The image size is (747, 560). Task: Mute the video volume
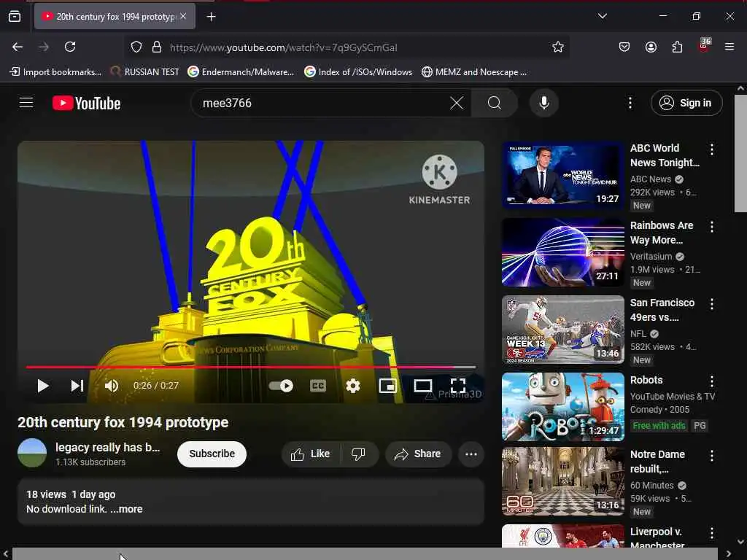[112, 386]
